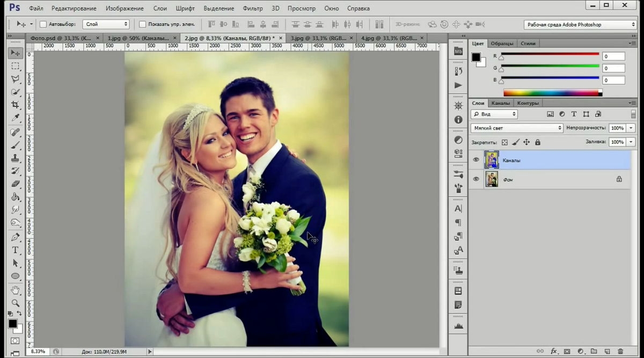Select the Horizontal Type tool
Image resolution: width=644 pixels, height=358 pixels.
pos(16,250)
